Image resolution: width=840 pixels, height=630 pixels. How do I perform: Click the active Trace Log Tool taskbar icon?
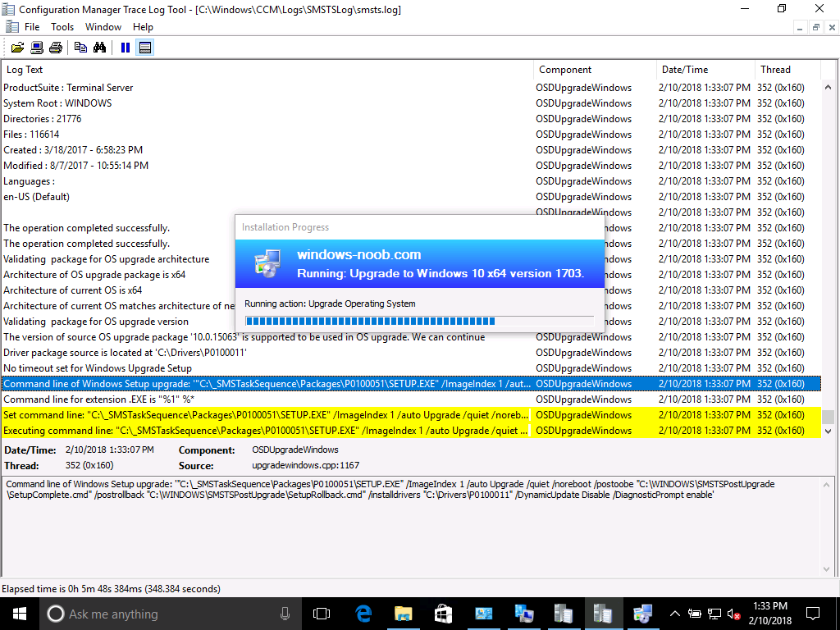pyautogui.click(x=603, y=614)
